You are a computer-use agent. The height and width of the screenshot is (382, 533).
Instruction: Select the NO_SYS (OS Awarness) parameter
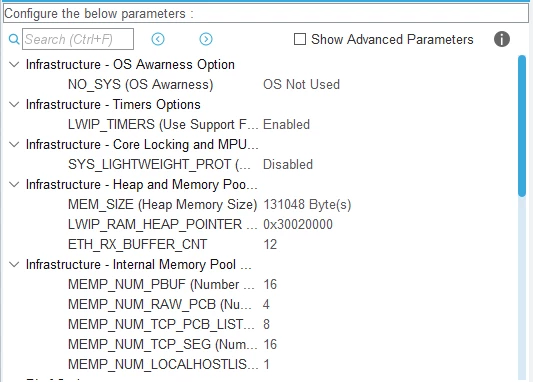point(140,84)
